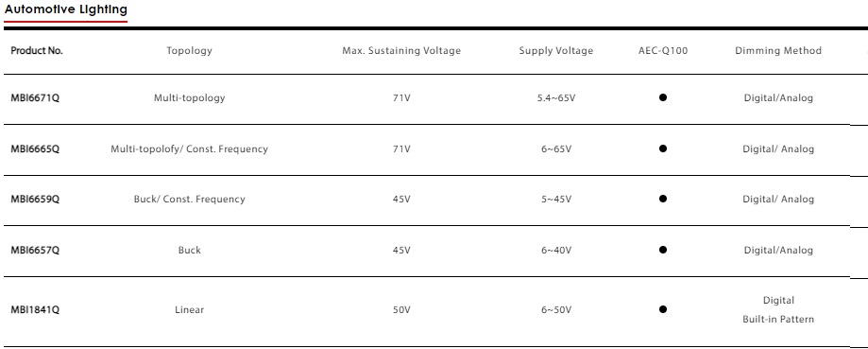Viewport: 868px width, 349px height.
Task: Select the Multi-topology cell for MBI6671Q
Action: point(189,98)
